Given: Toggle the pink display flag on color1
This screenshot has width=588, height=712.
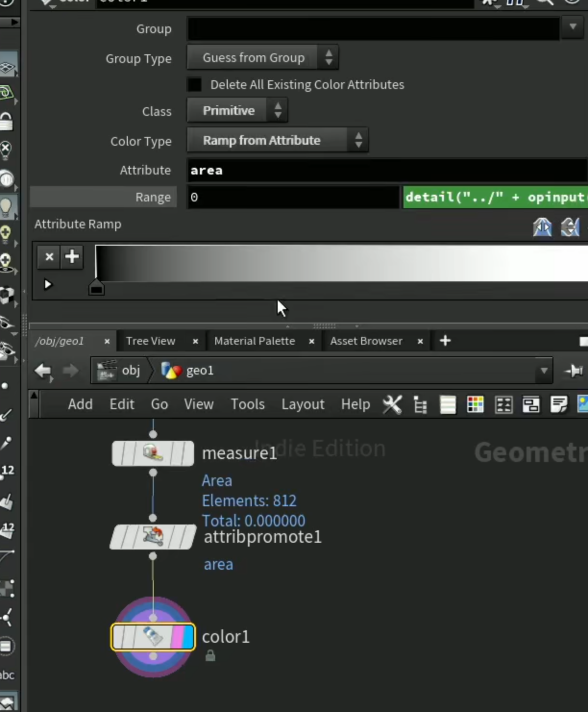Looking at the screenshot, I should click(176, 637).
